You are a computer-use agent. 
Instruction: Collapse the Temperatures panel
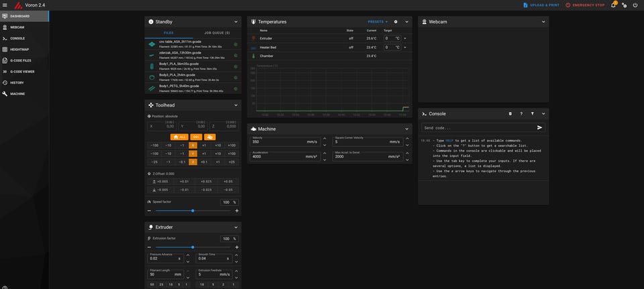407,21
